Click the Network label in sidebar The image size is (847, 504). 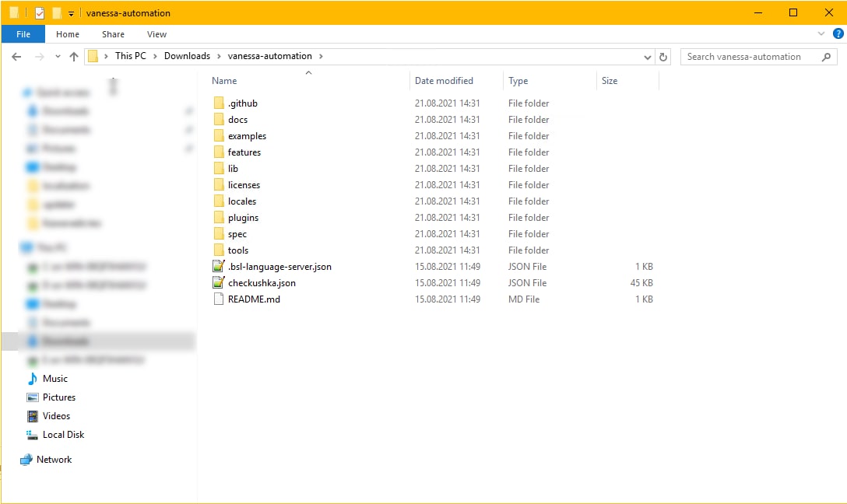(x=54, y=460)
